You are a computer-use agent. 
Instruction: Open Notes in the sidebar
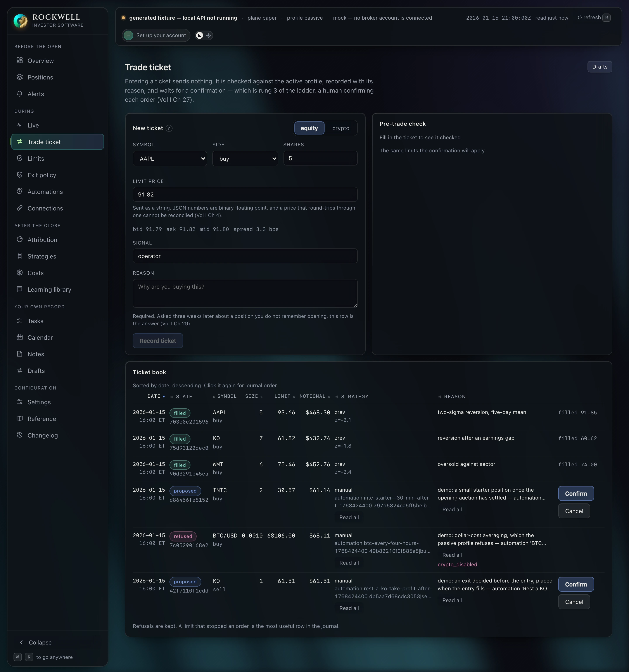click(57, 354)
